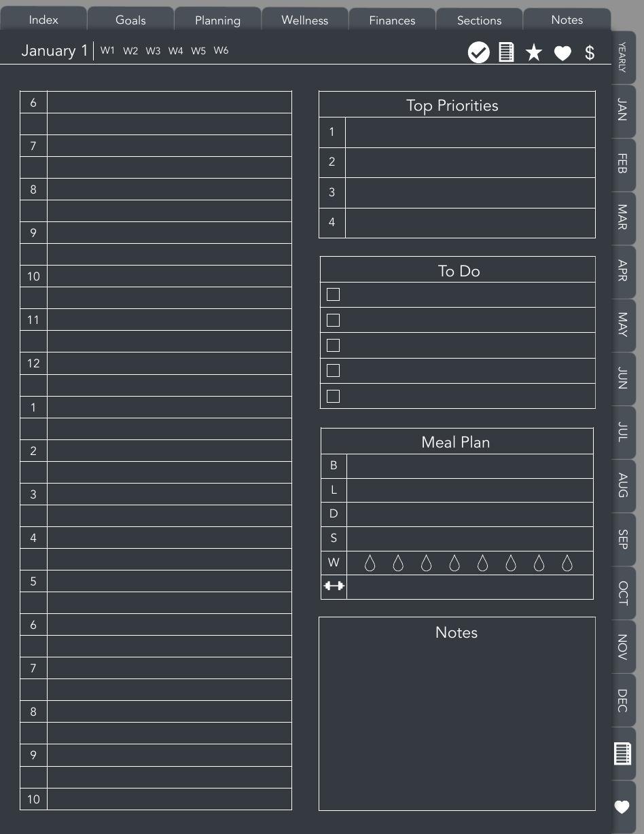Select the Sections tab
Image resolution: width=644 pixels, height=834 pixels.
[x=479, y=20]
